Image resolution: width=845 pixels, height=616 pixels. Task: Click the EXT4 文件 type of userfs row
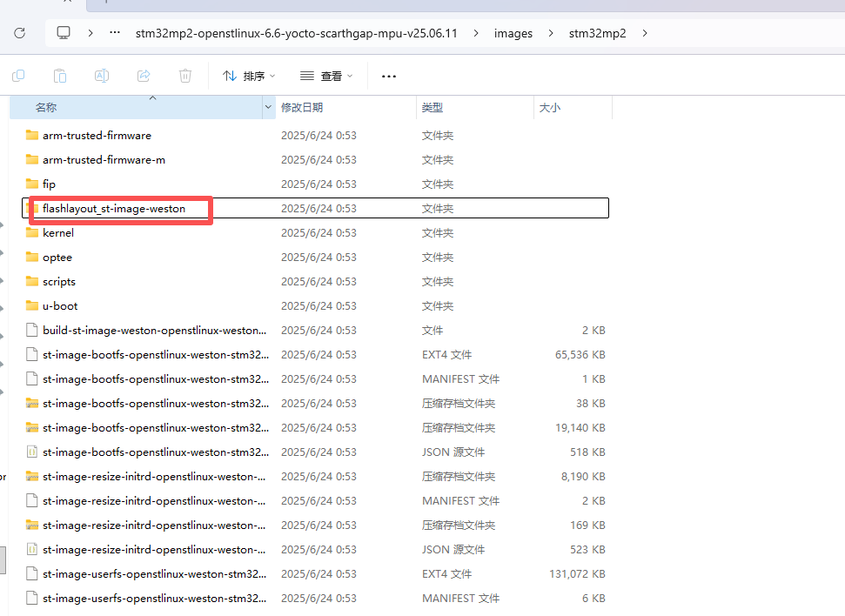(x=446, y=574)
